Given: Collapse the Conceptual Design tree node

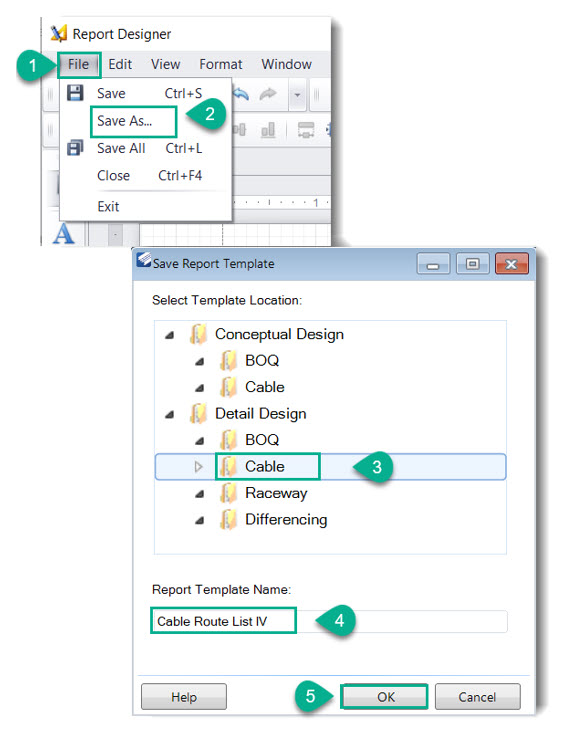Looking at the screenshot, I should (x=169, y=335).
